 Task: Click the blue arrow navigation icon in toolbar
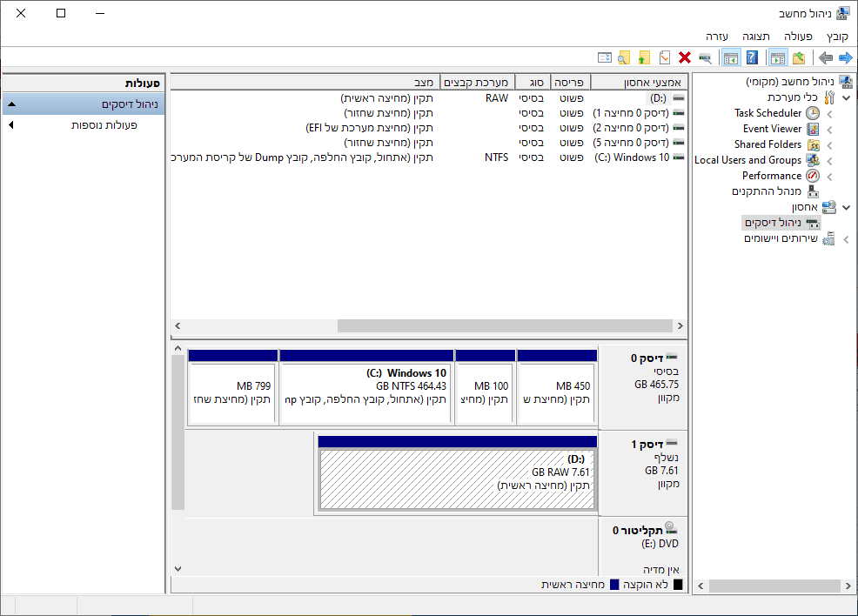tap(845, 58)
